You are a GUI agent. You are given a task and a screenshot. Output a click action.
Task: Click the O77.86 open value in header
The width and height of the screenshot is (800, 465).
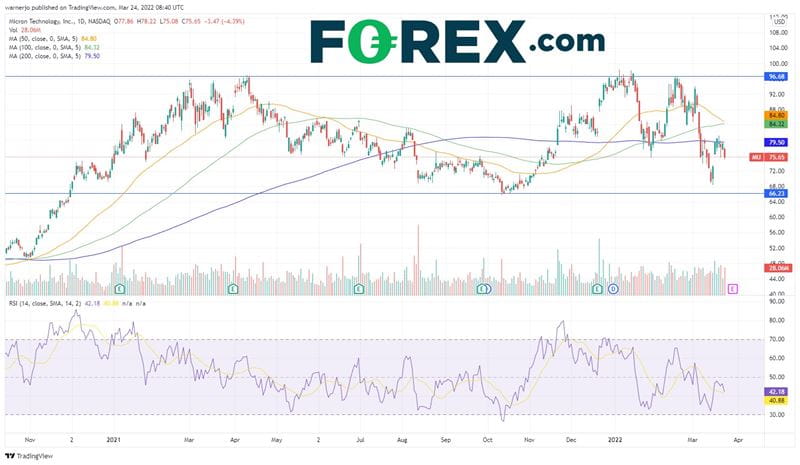[x=124, y=21]
